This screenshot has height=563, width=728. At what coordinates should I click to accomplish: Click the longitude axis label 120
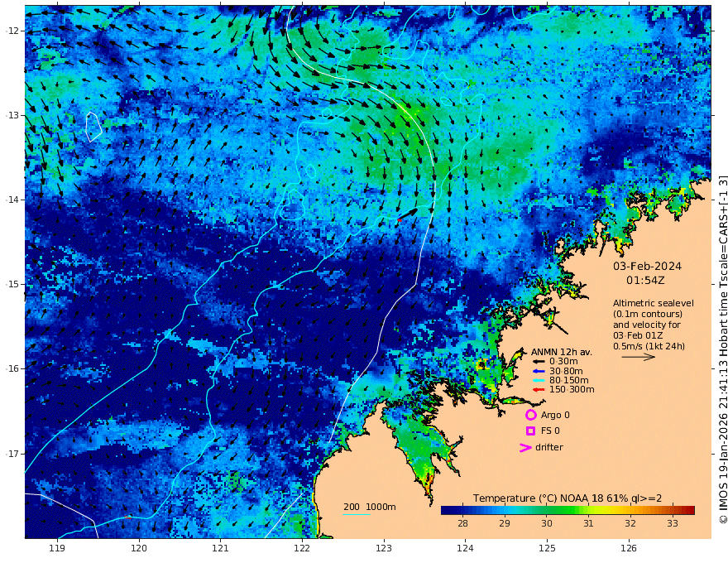tap(139, 549)
